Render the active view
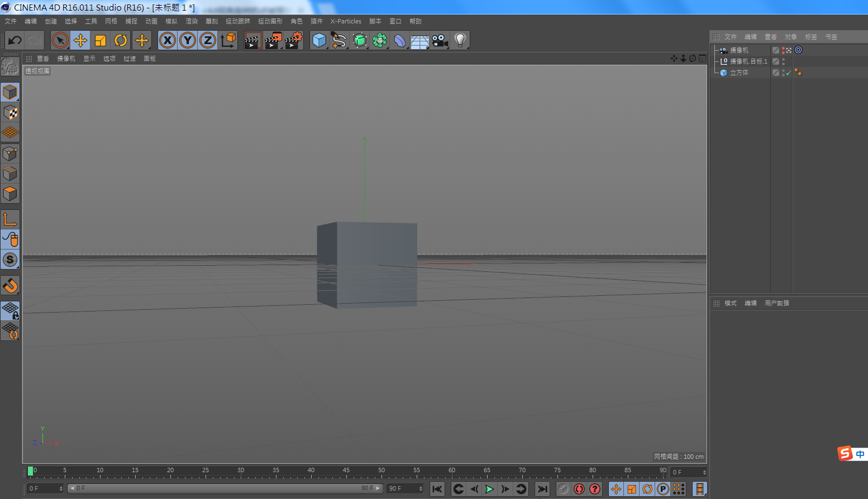Screen dimensions: 868x499 pos(252,40)
